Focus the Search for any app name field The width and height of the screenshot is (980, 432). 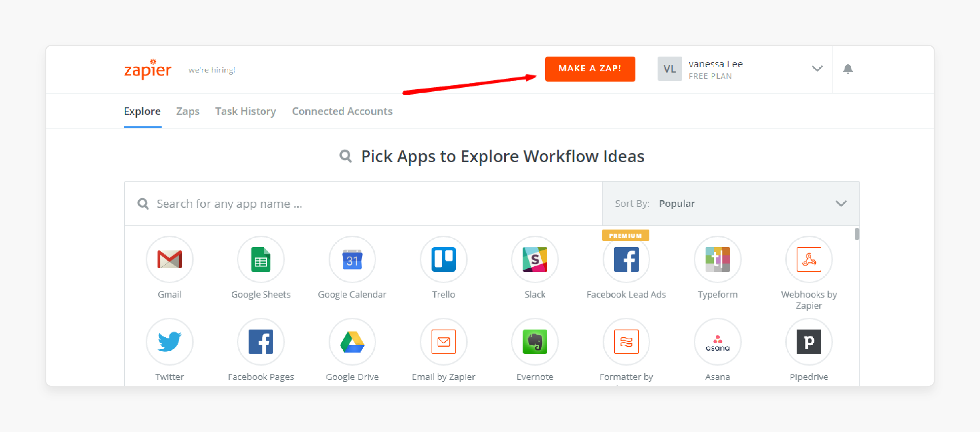point(363,203)
